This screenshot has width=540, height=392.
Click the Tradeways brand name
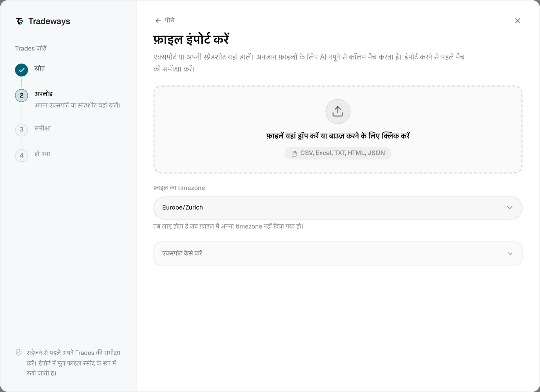click(49, 21)
